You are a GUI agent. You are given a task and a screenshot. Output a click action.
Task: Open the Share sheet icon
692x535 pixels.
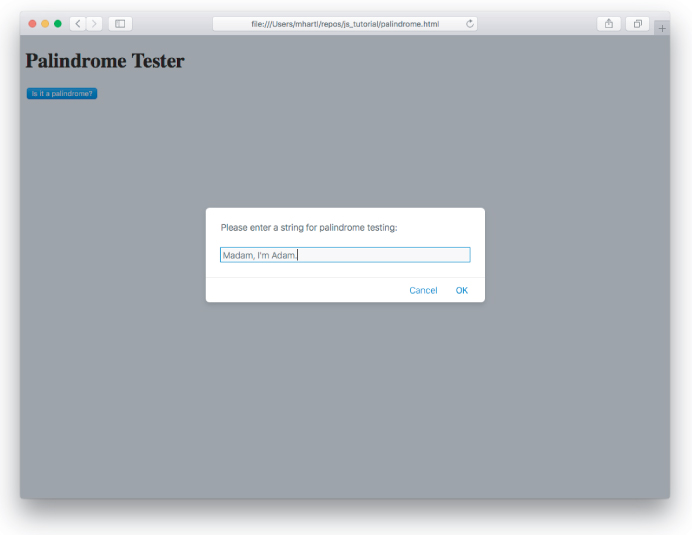608,23
